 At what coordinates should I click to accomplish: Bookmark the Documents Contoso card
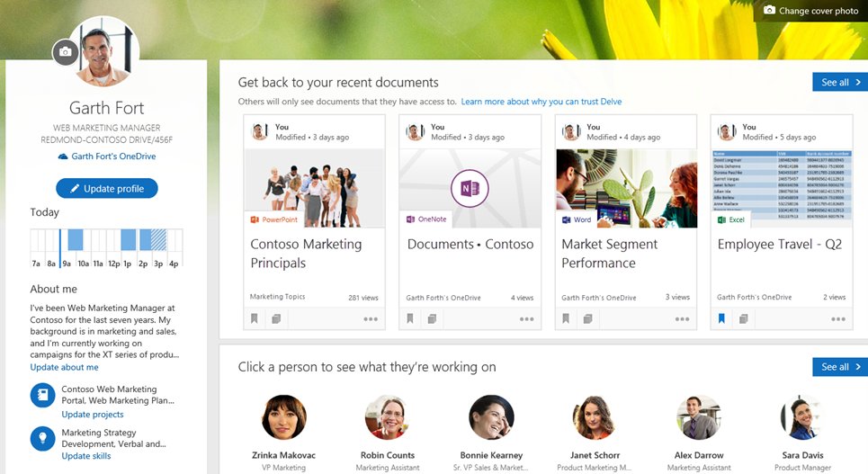(x=410, y=318)
